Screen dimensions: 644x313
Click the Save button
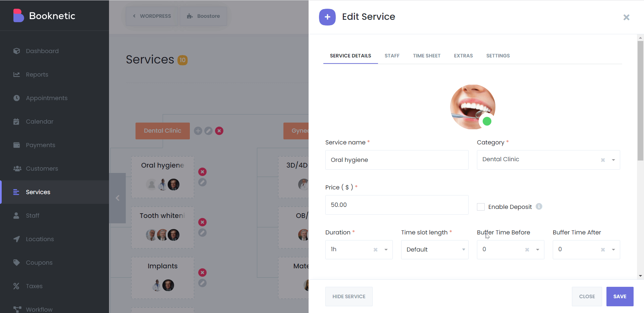[620, 297]
